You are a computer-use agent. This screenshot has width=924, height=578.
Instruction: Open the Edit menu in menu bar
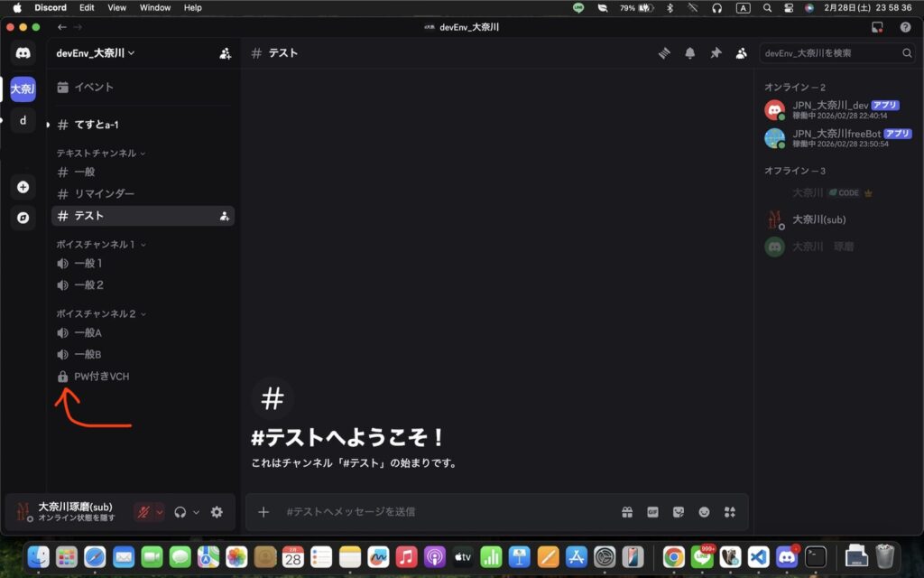click(x=87, y=7)
